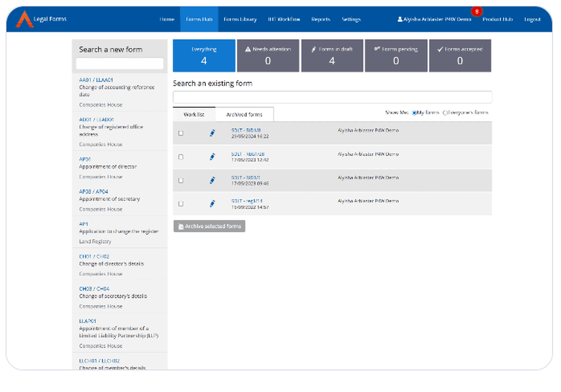This screenshot has width=561, height=392.
Task: Click the edit pencil for SOLT - reg1/14
Action: [x=212, y=204]
